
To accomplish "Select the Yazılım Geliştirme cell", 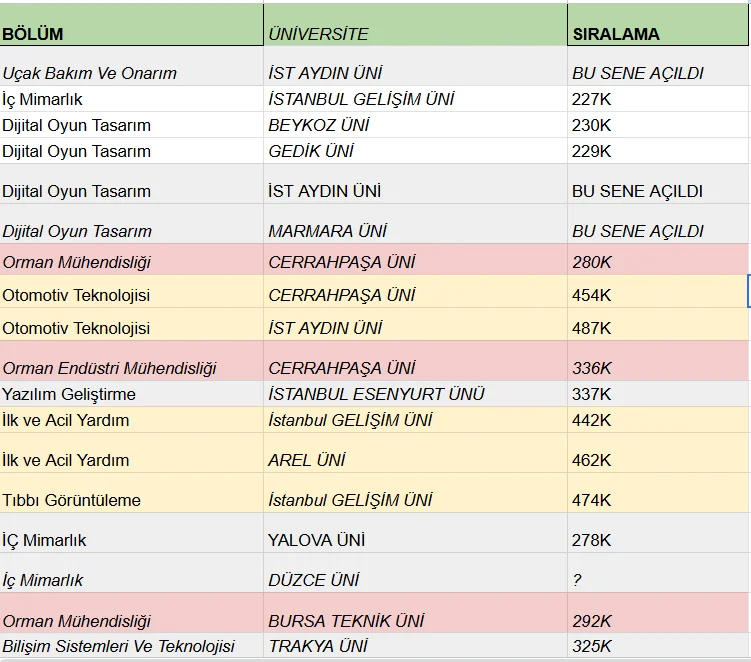I will point(131,394).
